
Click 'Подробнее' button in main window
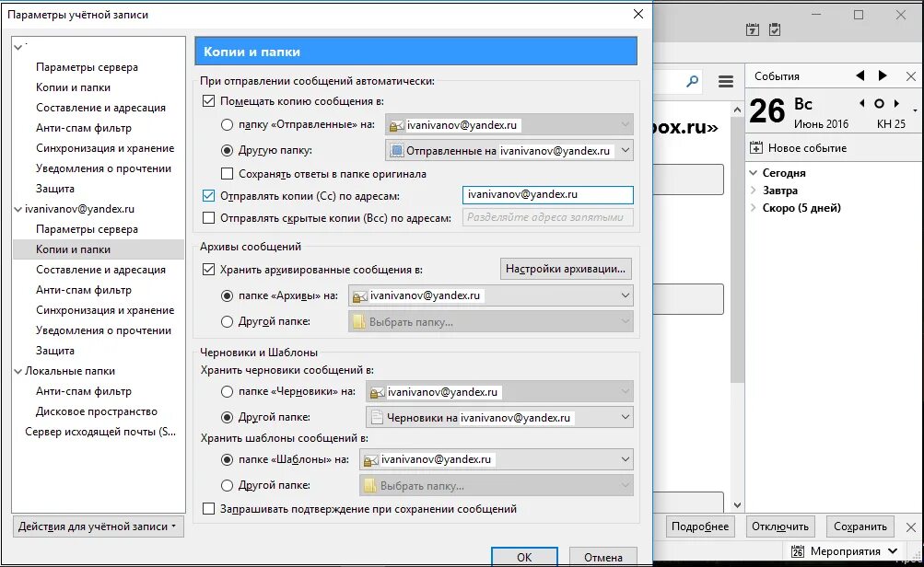700,526
